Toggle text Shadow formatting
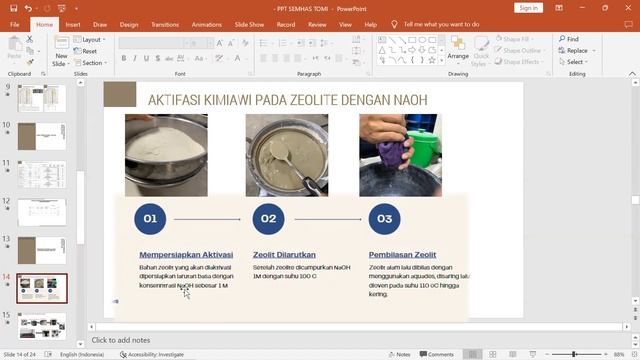 coord(158,58)
